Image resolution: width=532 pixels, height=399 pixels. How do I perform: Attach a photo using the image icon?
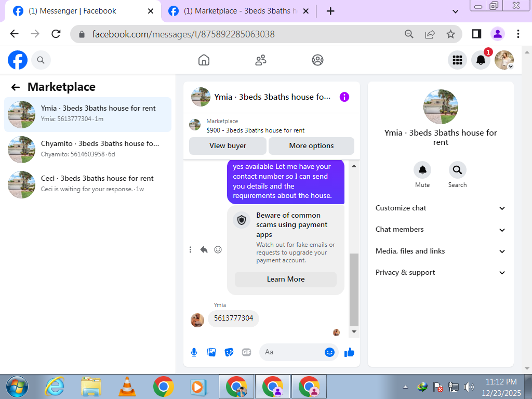click(x=211, y=352)
